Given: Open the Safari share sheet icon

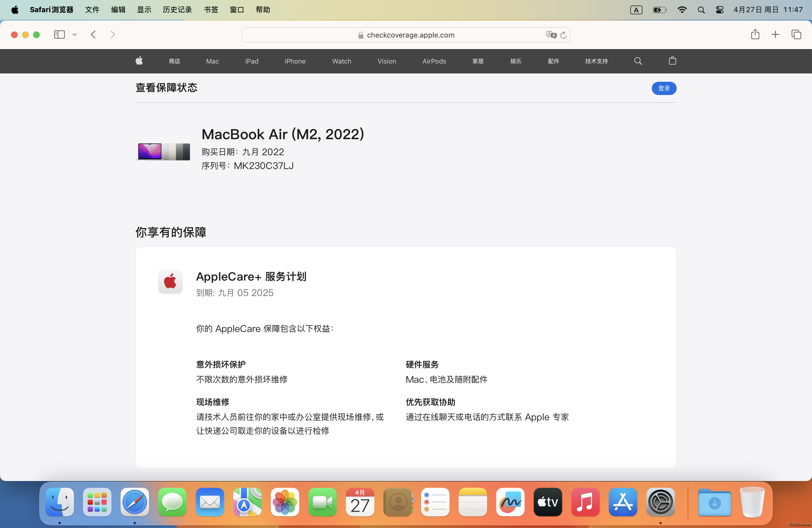Looking at the screenshot, I should 755,35.
